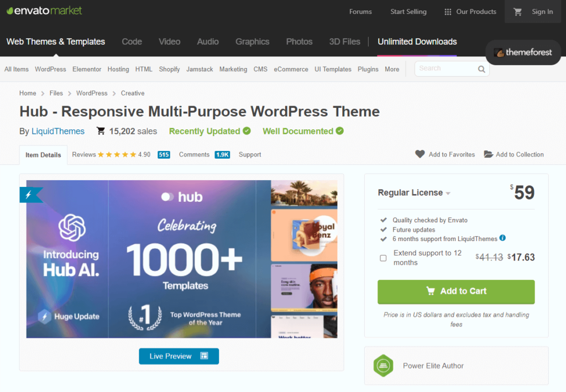Click the Our Products grid icon
Viewport: 566px width, 392px height.
click(448, 12)
